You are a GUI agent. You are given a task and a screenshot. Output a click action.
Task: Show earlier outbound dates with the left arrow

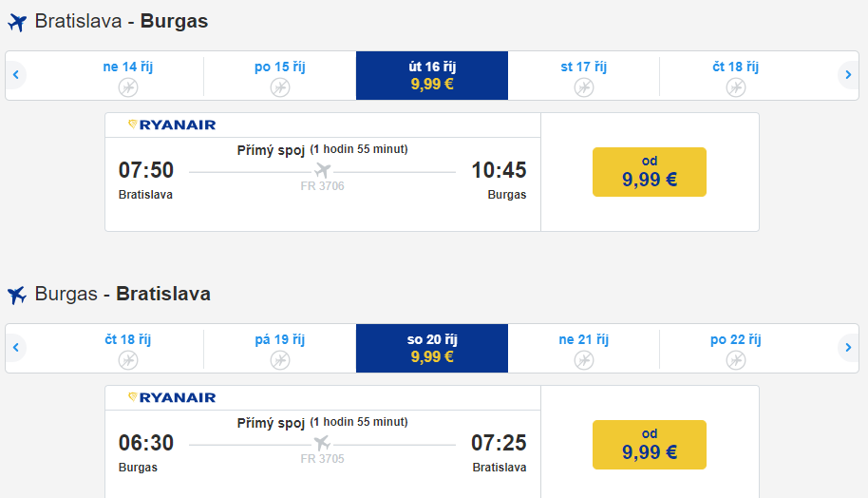16,75
